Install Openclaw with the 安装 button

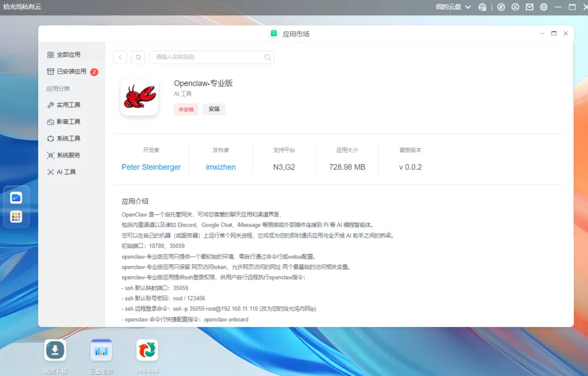pos(214,109)
